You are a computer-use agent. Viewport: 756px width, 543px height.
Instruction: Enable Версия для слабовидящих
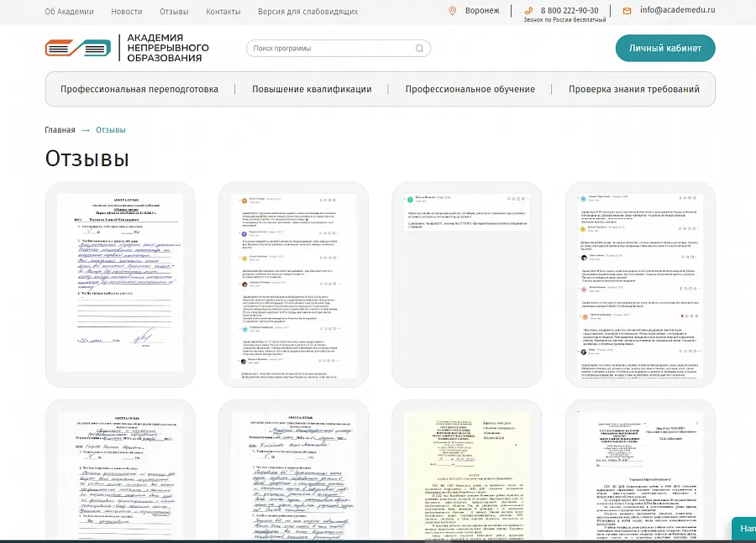pos(307,12)
